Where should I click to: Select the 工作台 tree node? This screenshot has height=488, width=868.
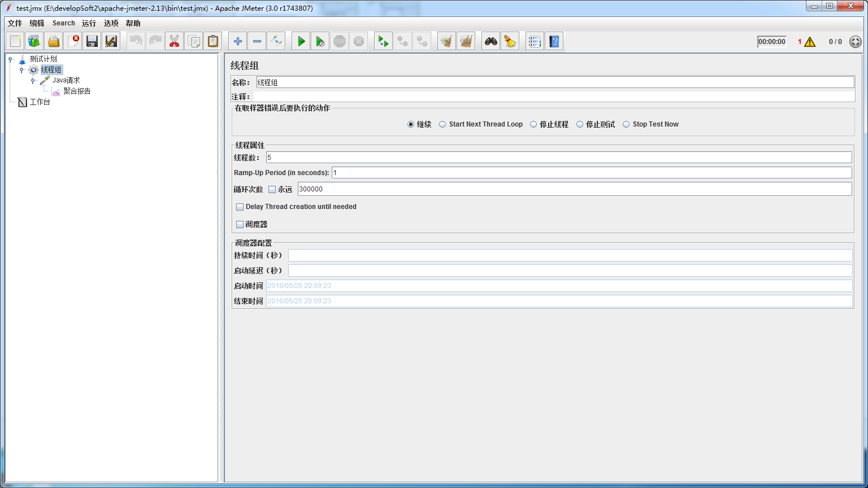point(40,102)
